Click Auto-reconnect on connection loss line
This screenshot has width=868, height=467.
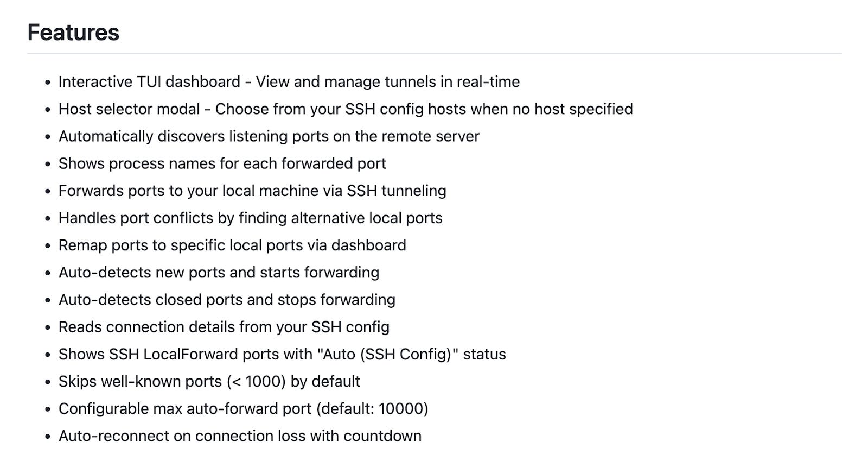pos(240,436)
